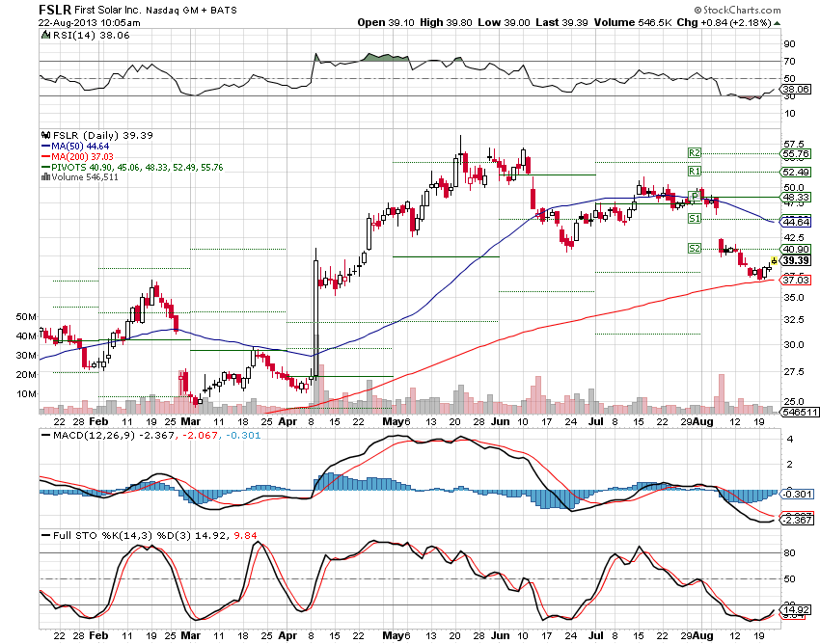820x644 pixels.
Task: Click the candlestick icon beside FSLR (Daily)
Action: tap(45, 135)
